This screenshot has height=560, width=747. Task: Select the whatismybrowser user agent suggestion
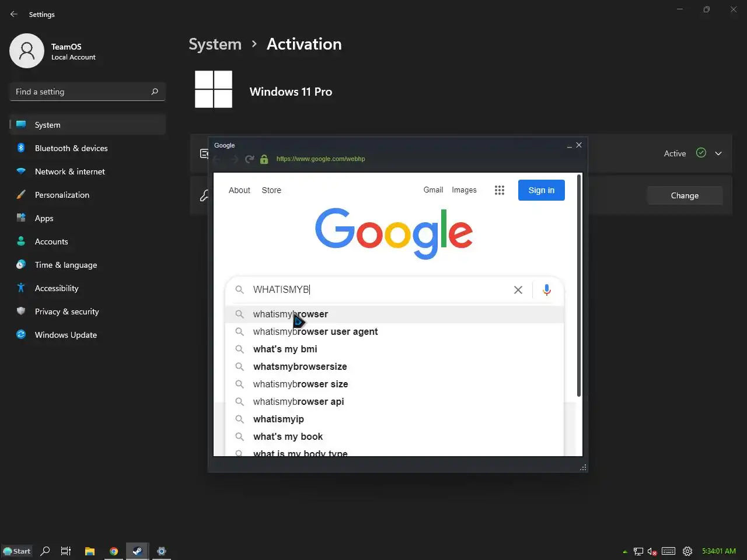tap(395, 331)
